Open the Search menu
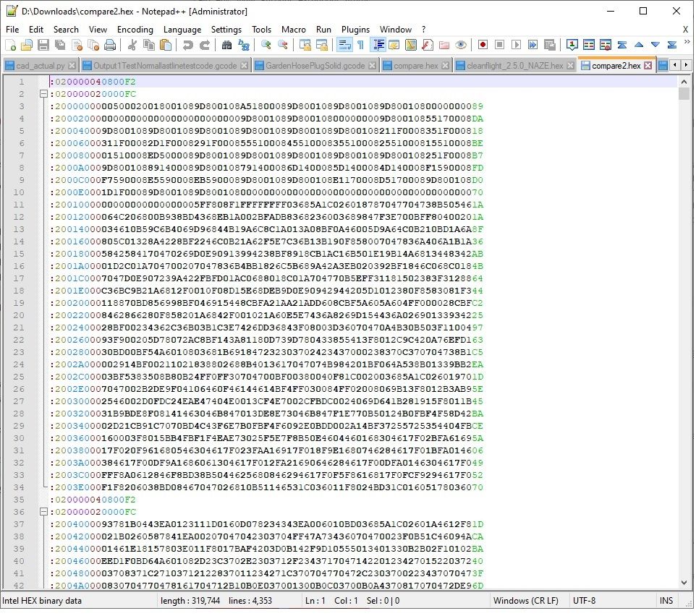 click(x=66, y=29)
